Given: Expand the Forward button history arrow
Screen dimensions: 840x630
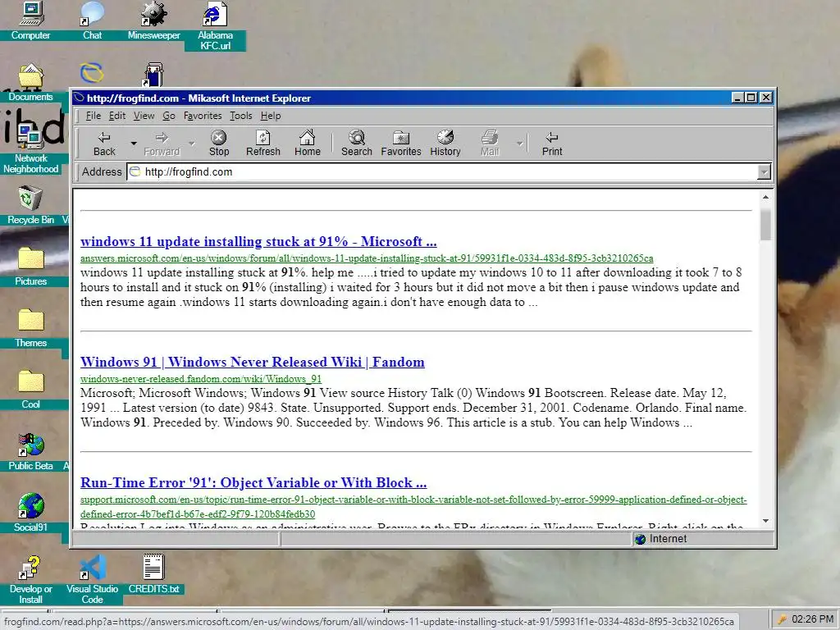Looking at the screenshot, I should click(192, 144).
